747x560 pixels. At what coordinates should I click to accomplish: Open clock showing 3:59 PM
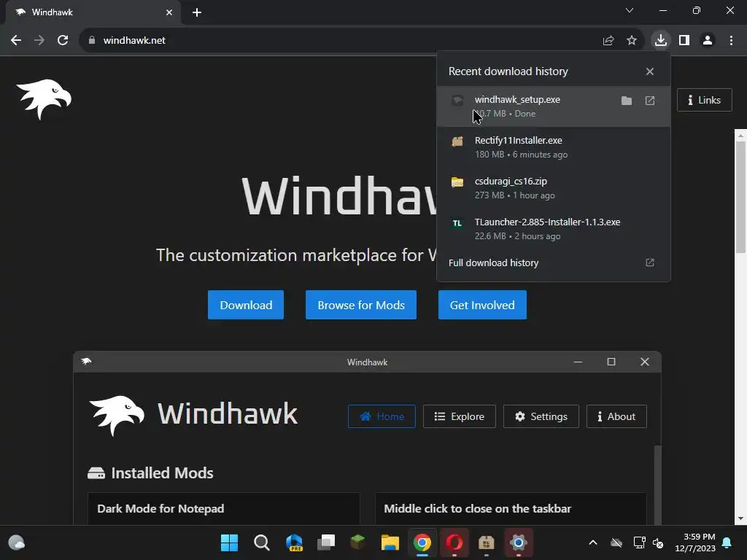pos(695,542)
